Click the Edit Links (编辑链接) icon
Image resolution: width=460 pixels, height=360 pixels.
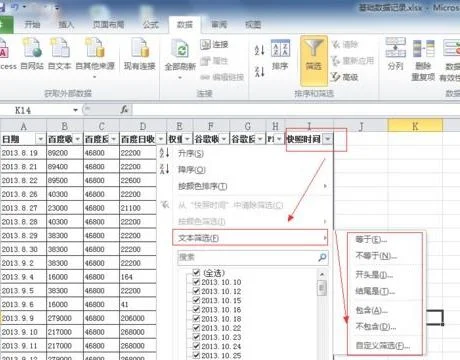click(x=205, y=77)
